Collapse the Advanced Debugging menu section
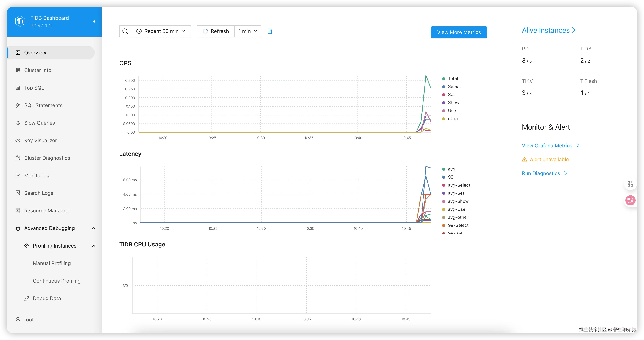 [93, 228]
